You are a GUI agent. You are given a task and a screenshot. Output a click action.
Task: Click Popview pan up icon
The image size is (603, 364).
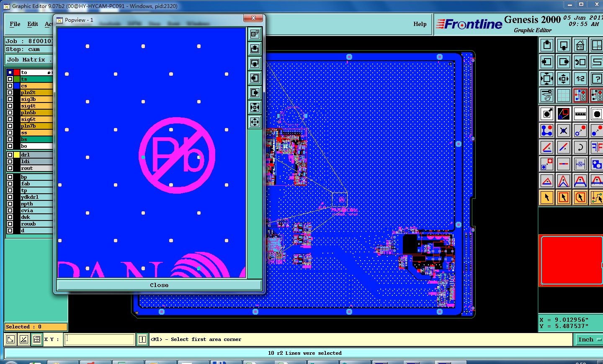click(255, 49)
